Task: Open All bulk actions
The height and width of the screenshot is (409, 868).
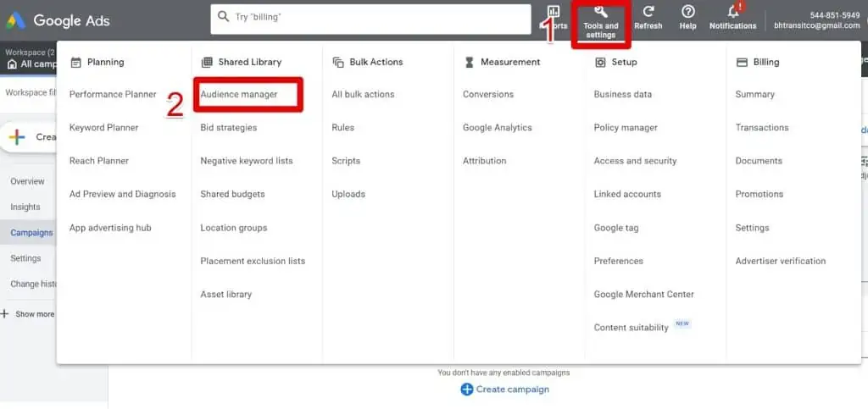Action: [x=363, y=95]
